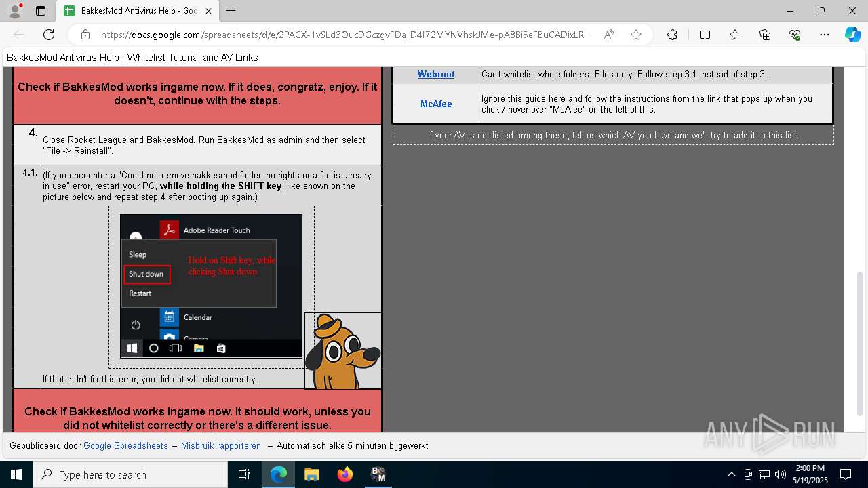Open Firefox from taskbar

(345, 474)
